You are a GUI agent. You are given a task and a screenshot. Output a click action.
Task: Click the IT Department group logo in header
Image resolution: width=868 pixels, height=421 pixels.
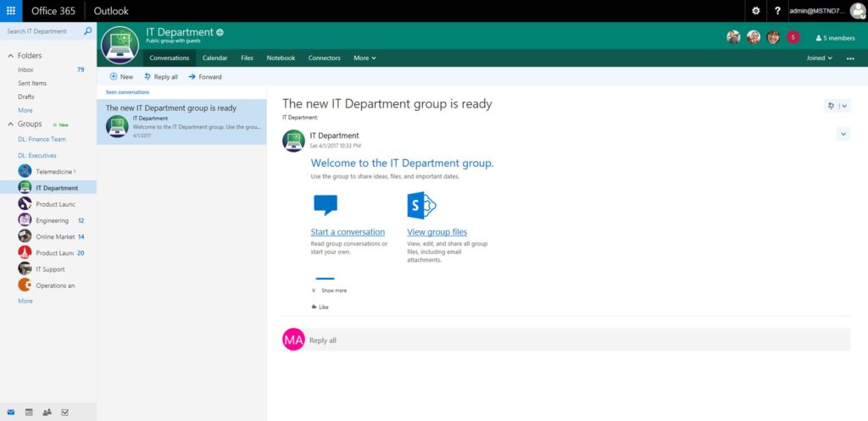120,45
